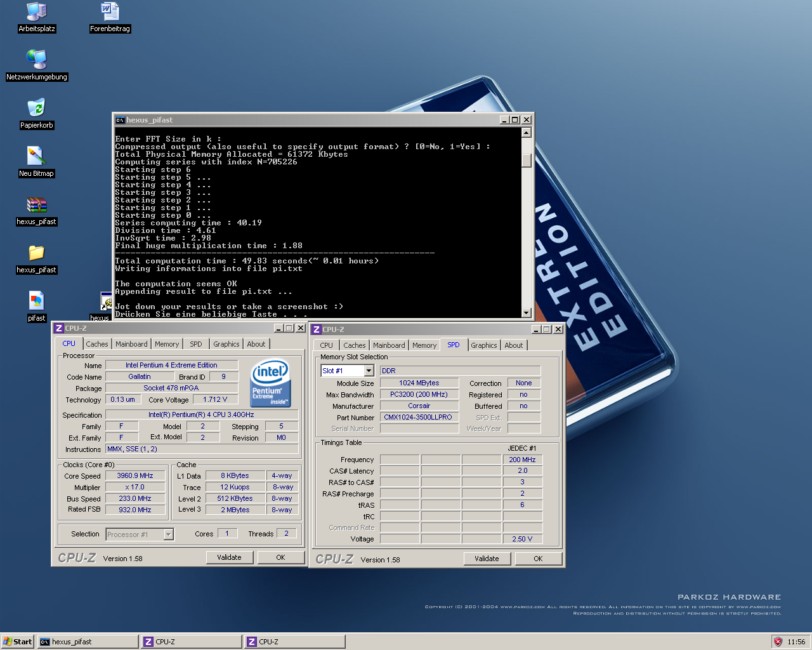Switch to hexus_pifast taskbar button
812x650 pixels.
coord(88,642)
